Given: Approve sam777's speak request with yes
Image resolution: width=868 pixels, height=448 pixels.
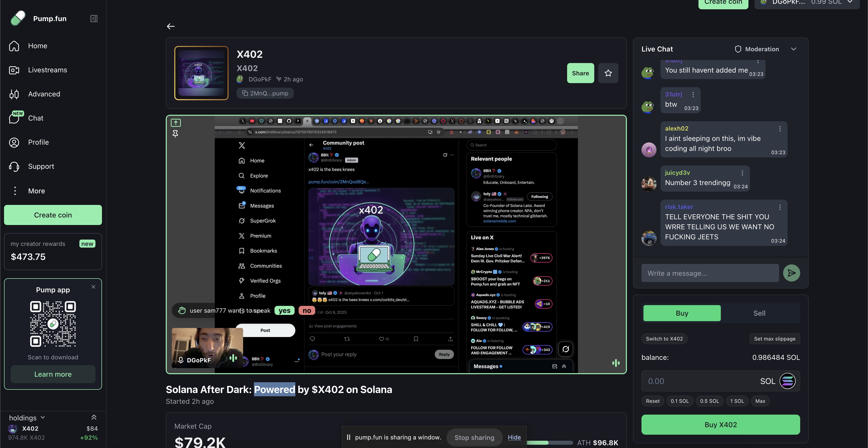Looking at the screenshot, I should click(284, 310).
